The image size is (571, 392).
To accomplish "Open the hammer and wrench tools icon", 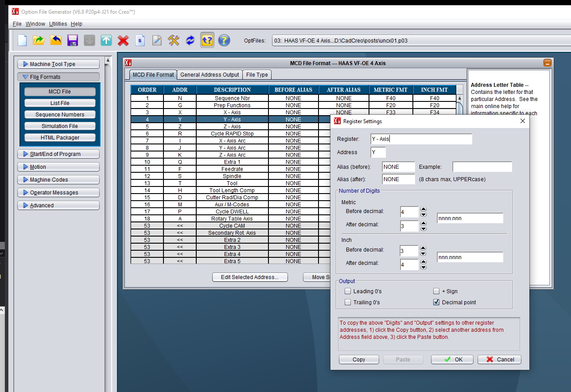I will (174, 40).
